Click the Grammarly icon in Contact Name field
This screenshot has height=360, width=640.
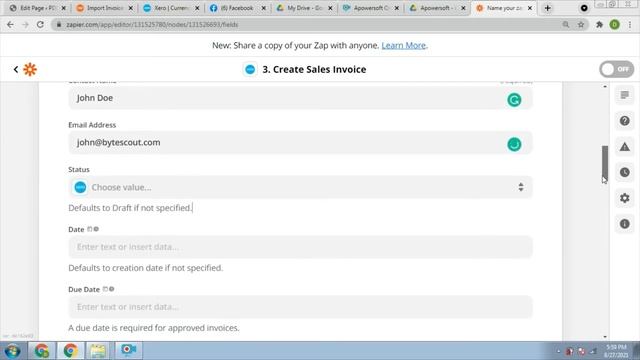(x=514, y=100)
